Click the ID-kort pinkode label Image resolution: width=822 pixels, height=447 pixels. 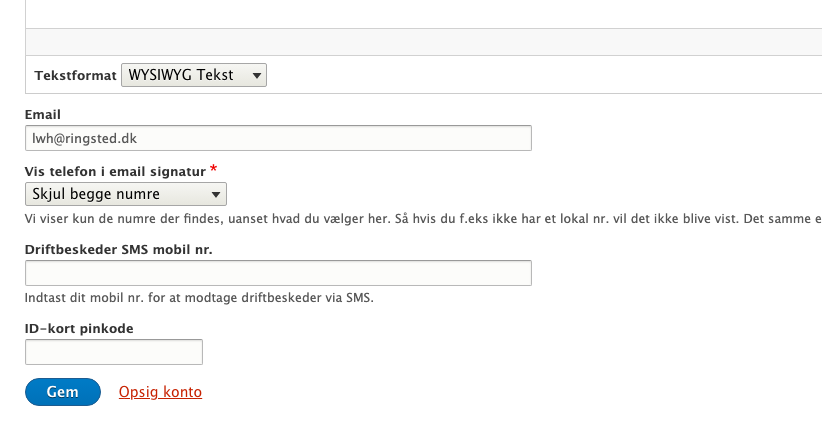point(79,327)
